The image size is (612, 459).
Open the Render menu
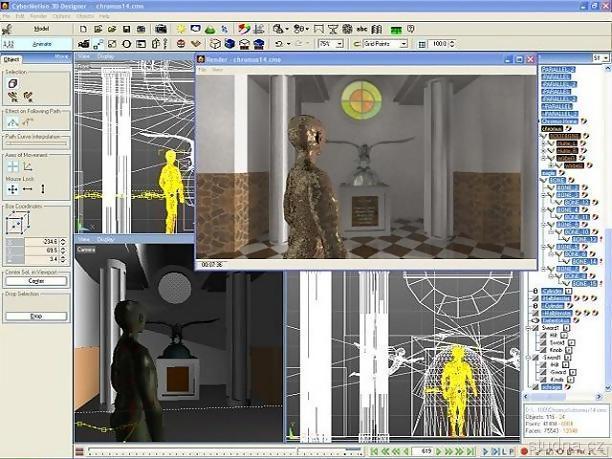[x=37, y=16]
